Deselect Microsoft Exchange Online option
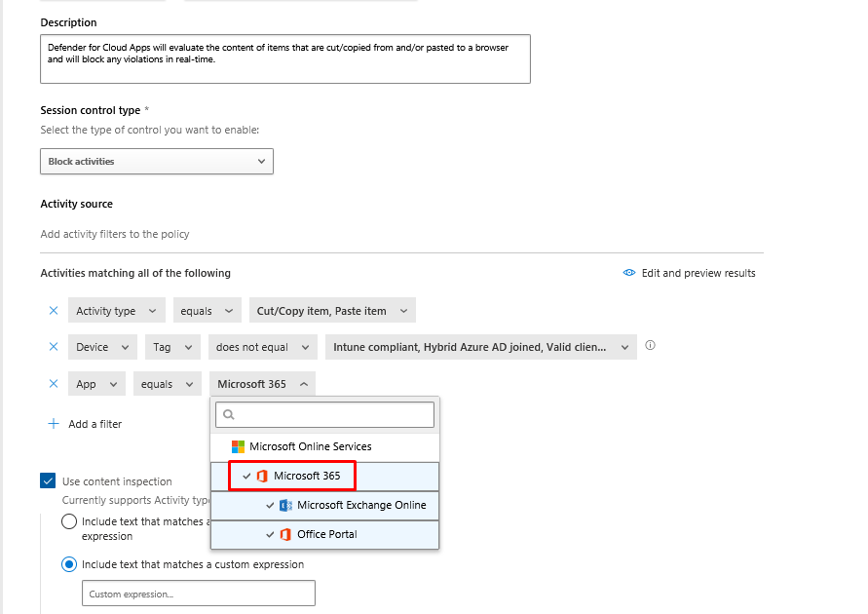Screen dimensions: 868x614 (325, 506)
